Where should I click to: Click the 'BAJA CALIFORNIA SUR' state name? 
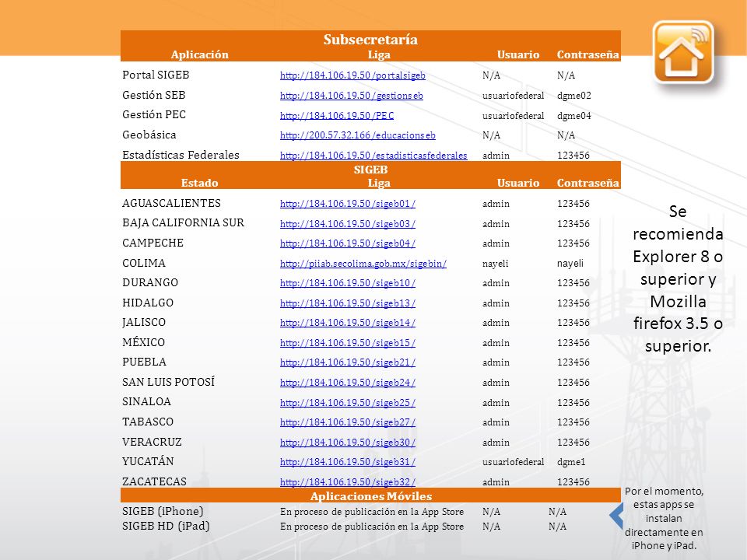click(183, 223)
